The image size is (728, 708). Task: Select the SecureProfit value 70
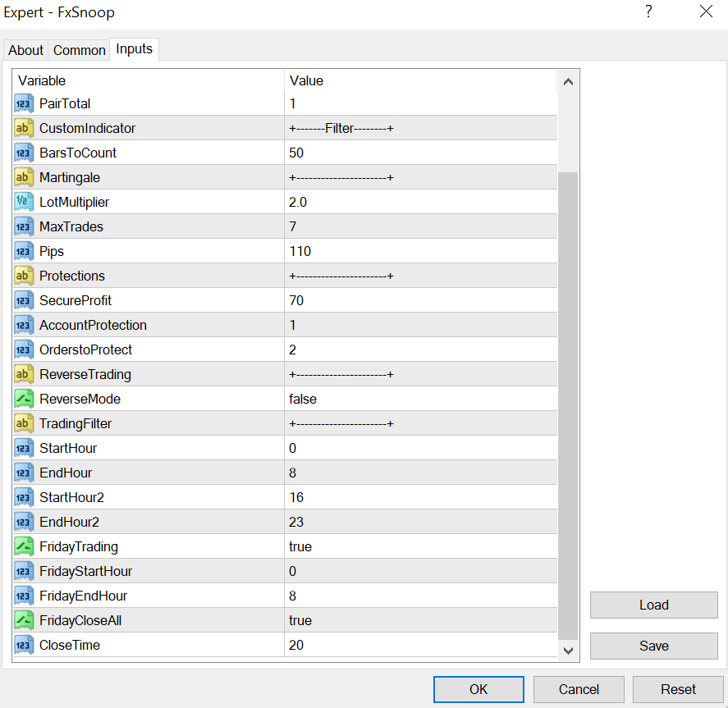[296, 300]
